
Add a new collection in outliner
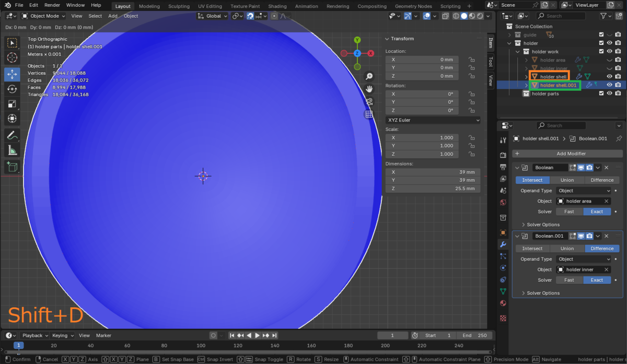click(x=619, y=16)
